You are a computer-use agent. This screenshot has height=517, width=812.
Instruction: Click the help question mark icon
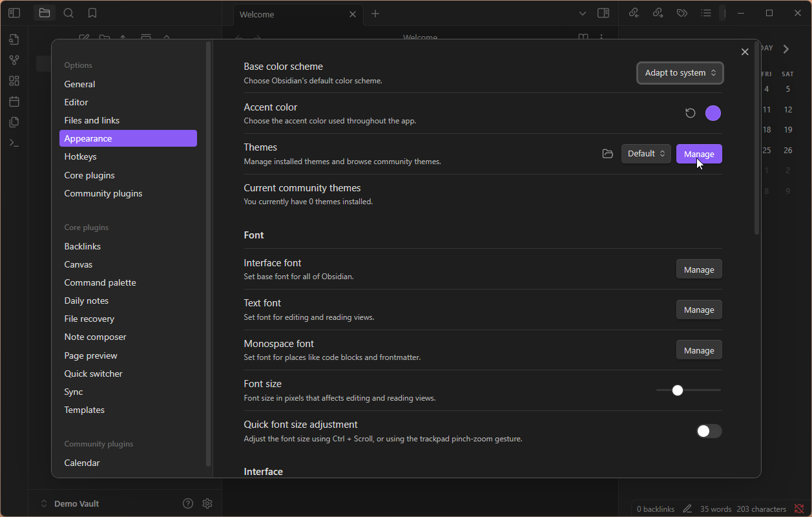click(188, 503)
